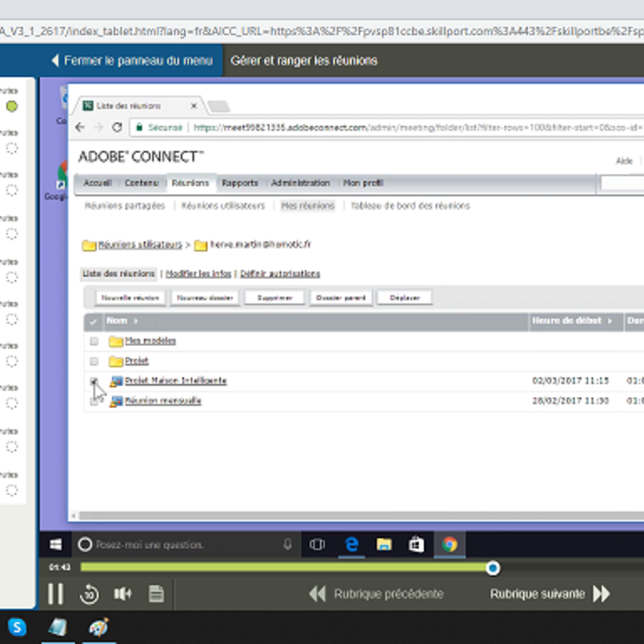Open the Administration menu tab
Image resolution: width=644 pixels, height=644 pixels.
pos(300,183)
